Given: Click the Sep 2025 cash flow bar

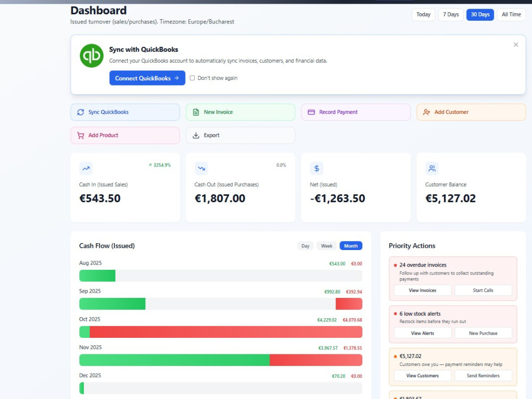Looking at the screenshot, I should pos(221,304).
